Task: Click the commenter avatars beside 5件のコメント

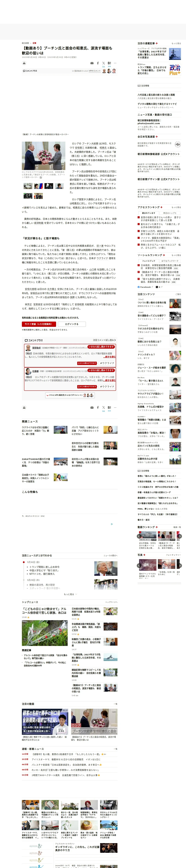Action: coord(109,71)
